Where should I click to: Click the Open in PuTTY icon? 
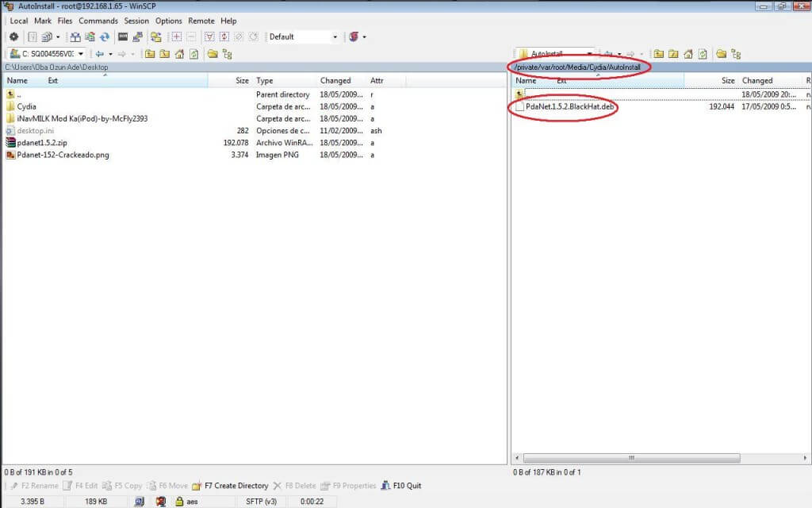[138, 37]
